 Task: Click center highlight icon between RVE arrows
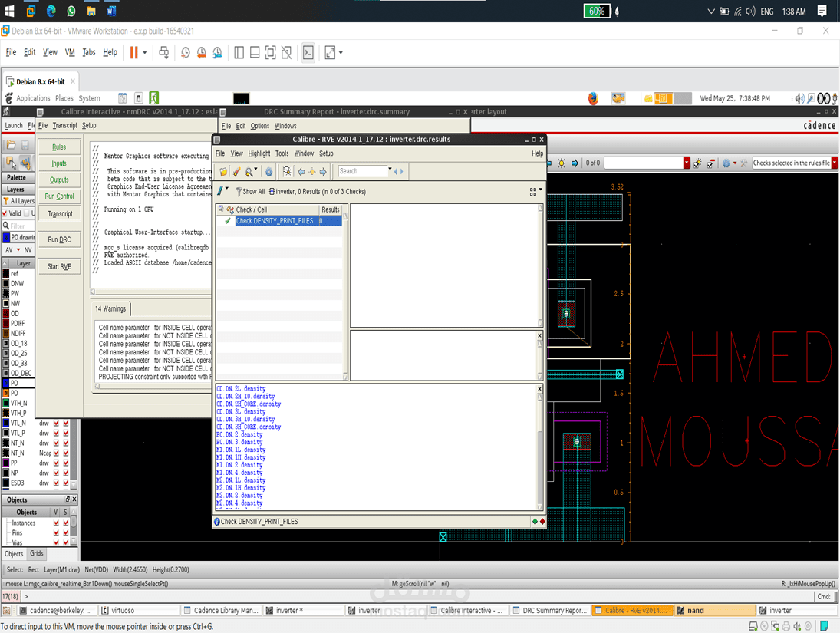(311, 172)
